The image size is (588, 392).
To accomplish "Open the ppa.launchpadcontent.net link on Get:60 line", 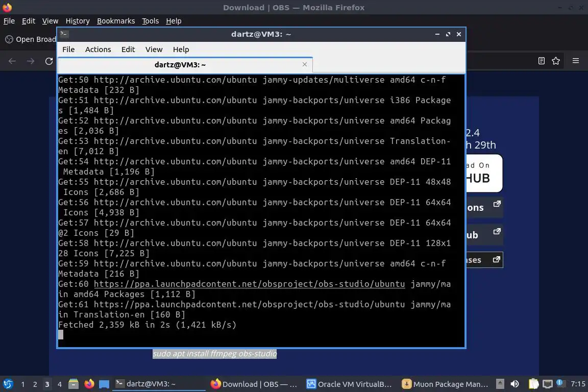I will click(250, 284).
